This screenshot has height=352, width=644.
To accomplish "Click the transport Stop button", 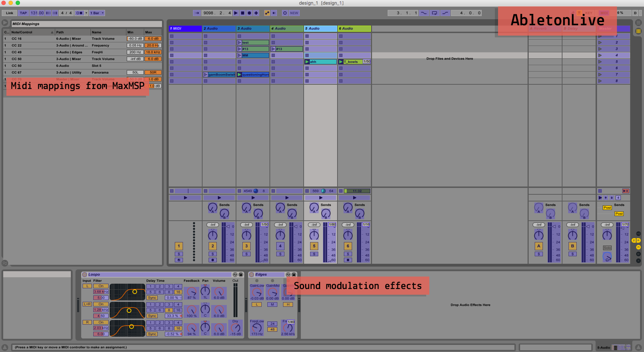I will coord(242,13).
